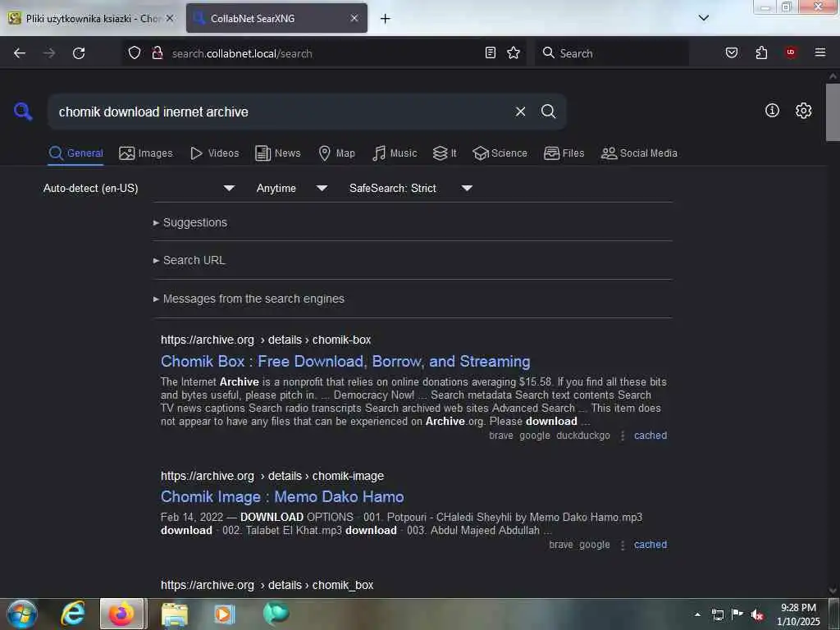Viewport: 840px width, 630px height.
Task: Switch to Images category
Action: point(146,153)
